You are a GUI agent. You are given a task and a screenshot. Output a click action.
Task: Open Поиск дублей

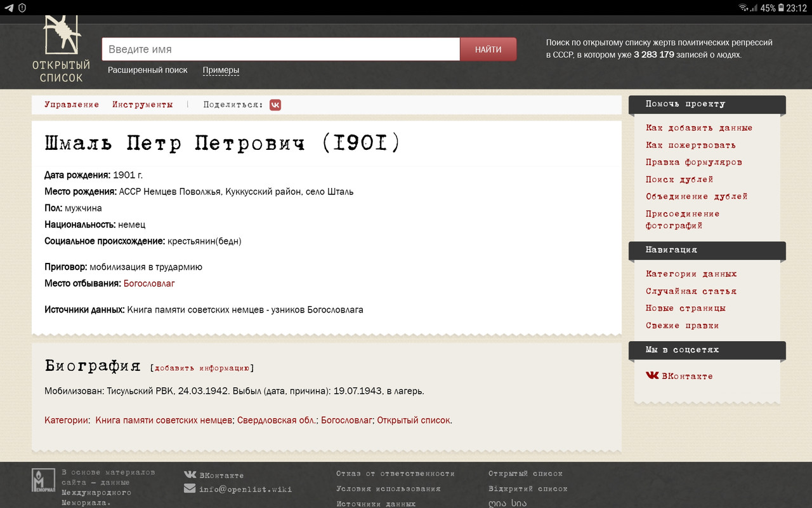679,180
